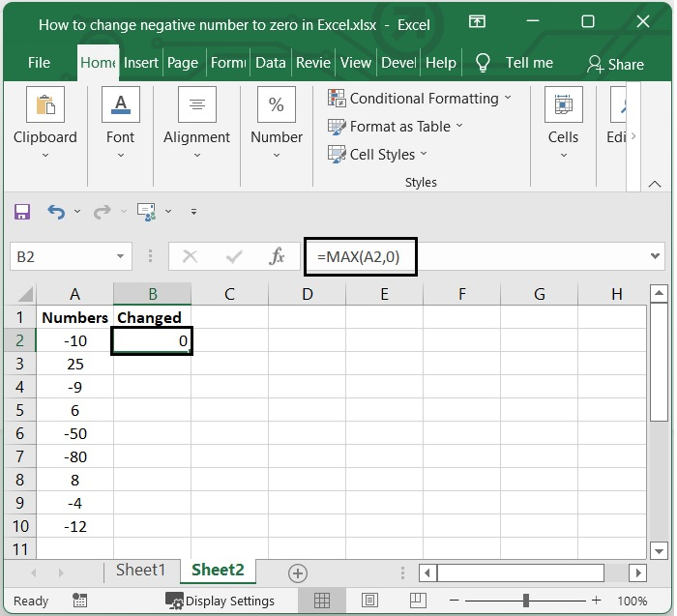Open the Developer tab
Image resolution: width=677 pixels, height=616 pixels.
point(398,63)
